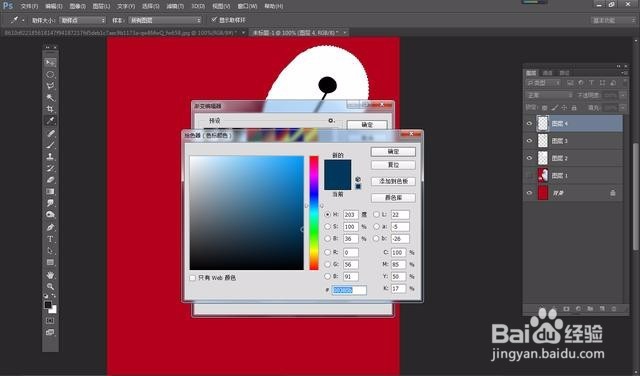Click OK in the Gradient Editor window
Image resolution: width=640 pixels, height=376 pixels.
(x=367, y=125)
